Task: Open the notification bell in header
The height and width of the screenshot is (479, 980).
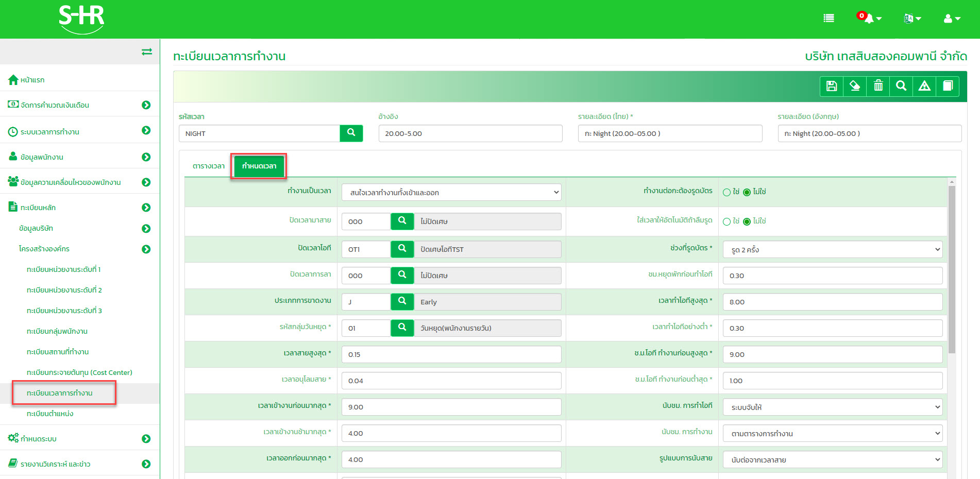Action: [869, 19]
